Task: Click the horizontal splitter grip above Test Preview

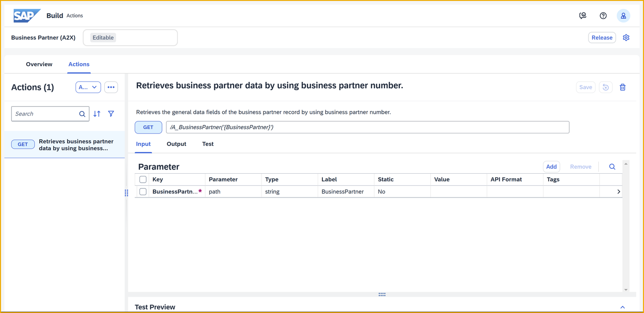Action: (x=382, y=295)
